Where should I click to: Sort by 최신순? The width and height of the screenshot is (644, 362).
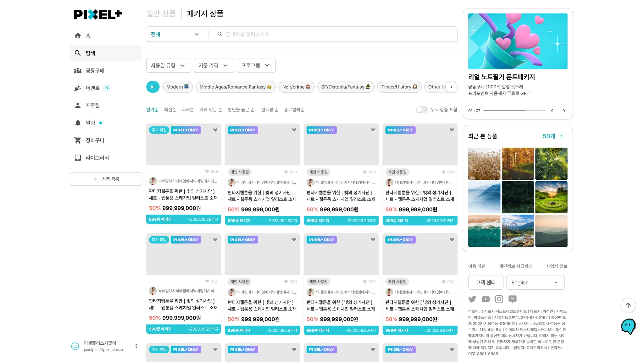pos(170,110)
